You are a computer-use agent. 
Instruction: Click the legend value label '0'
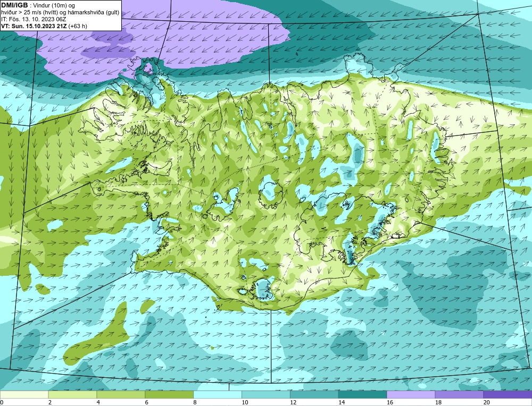pos(2,402)
